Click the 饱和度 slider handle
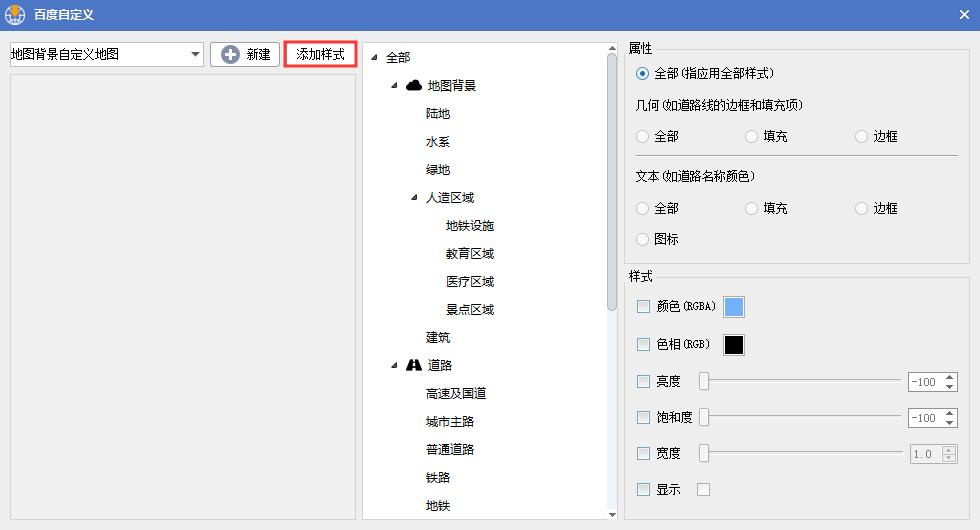This screenshot has width=980, height=530. click(x=704, y=417)
